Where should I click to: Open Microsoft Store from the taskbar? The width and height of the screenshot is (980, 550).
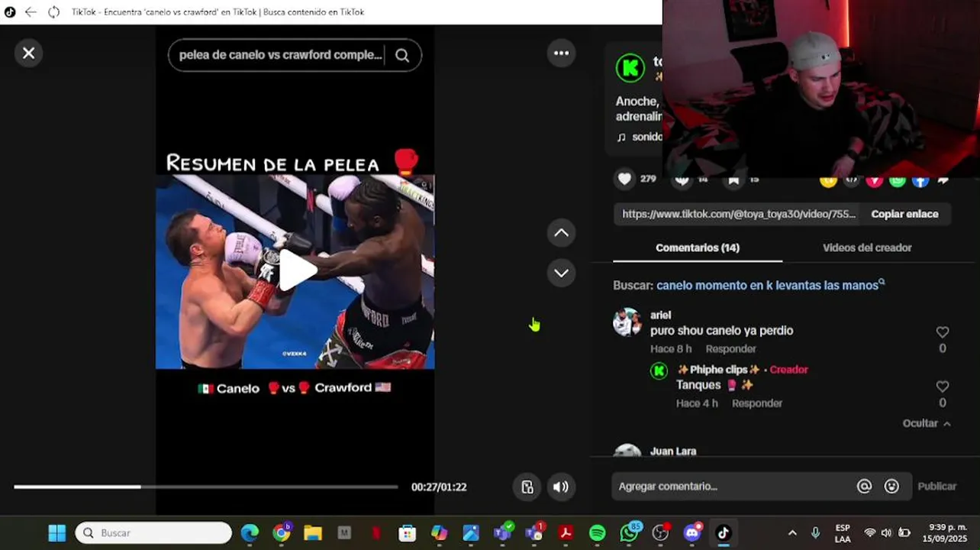coord(408,533)
